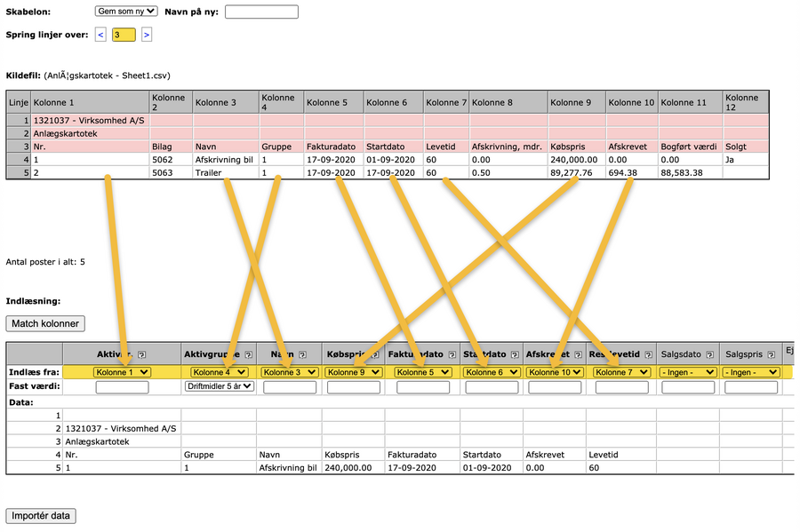Screen dimensions: 800x532
Task: Open the Driftmidler 5 år dropdown
Action: (x=218, y=386)
